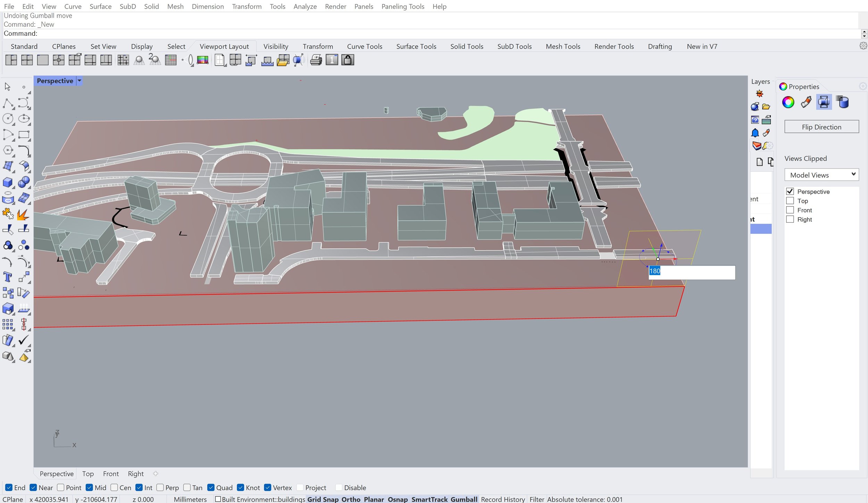868x503 pixels.
Task: Enable the Point osnap checkbox
Action: pos(60,487)
